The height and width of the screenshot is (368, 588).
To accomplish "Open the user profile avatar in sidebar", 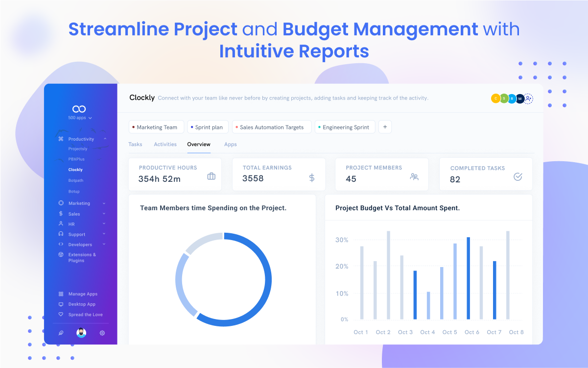I will 81,333.
